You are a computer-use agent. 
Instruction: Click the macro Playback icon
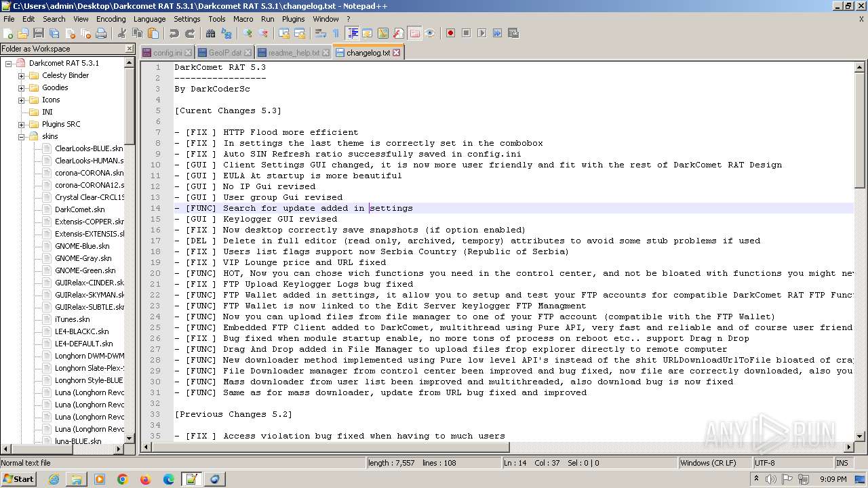point(481,33)
